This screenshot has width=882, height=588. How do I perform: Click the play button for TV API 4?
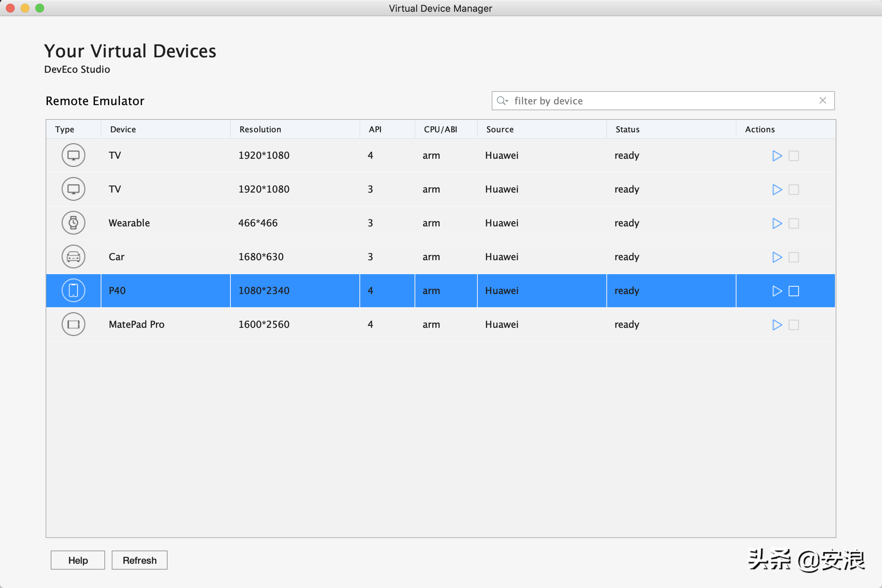click(776, 155)
